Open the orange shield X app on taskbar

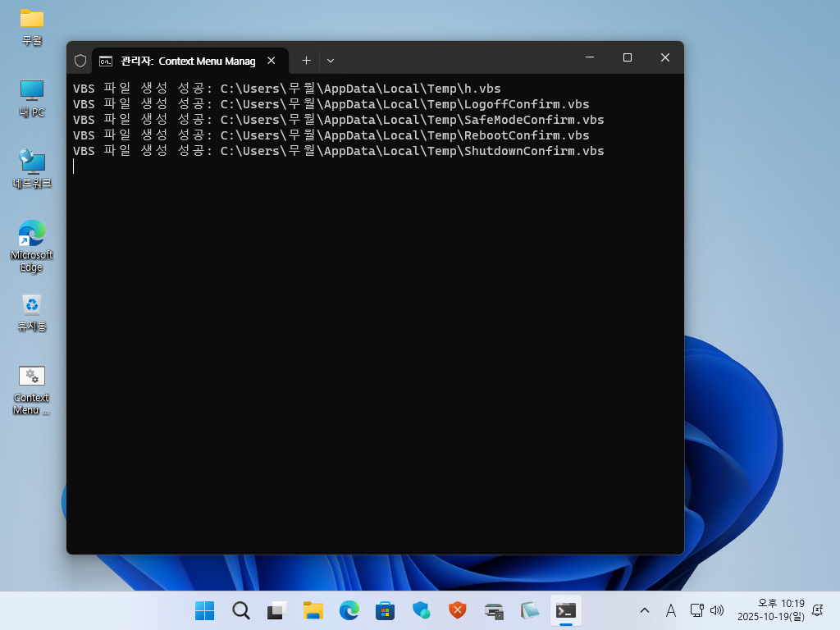click(458, 610)
